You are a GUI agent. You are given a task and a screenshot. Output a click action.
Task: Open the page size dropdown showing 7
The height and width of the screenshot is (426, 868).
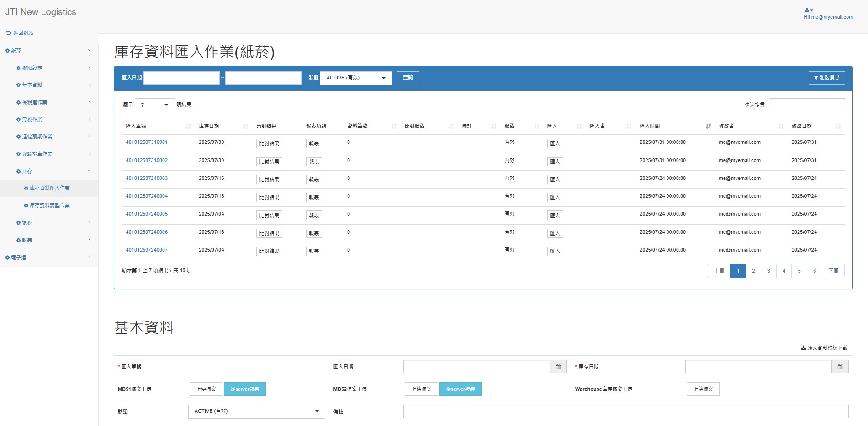click(154, 105)
